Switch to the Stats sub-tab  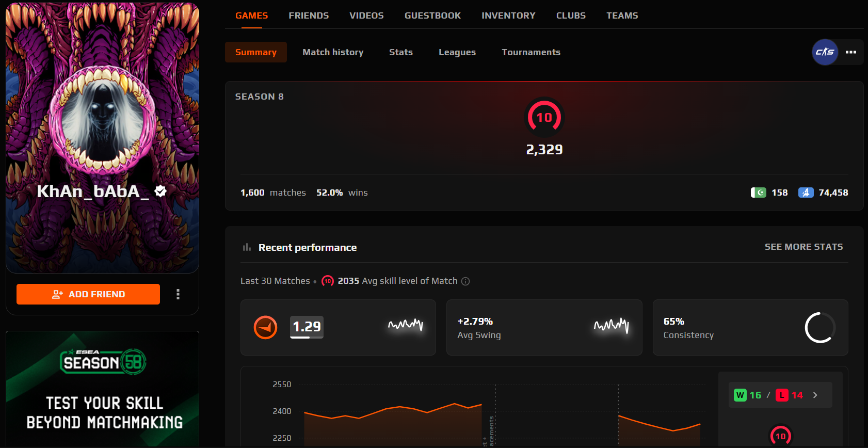tap(401, 52)
